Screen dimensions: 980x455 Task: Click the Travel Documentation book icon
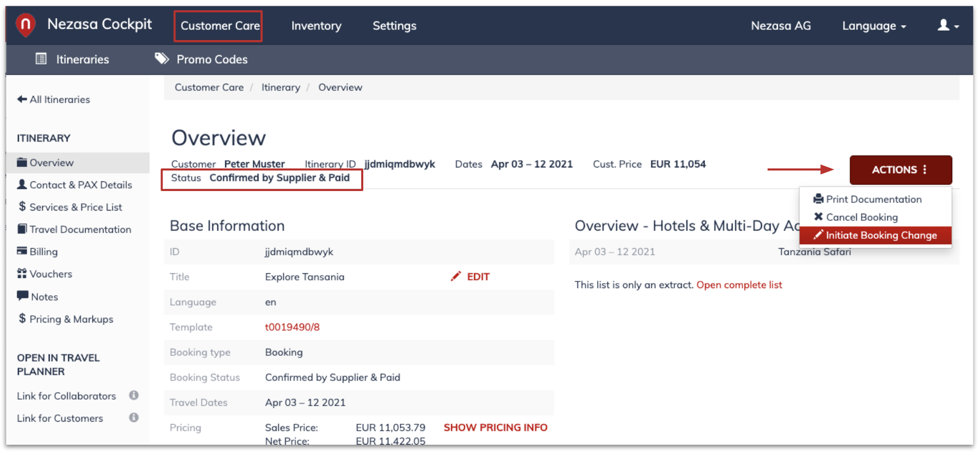point(22,229)
